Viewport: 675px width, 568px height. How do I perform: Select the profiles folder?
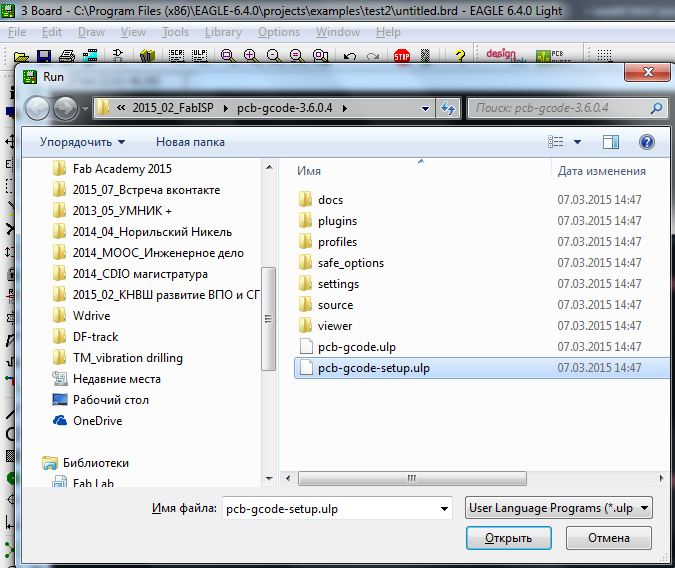(x=338, y=242)
